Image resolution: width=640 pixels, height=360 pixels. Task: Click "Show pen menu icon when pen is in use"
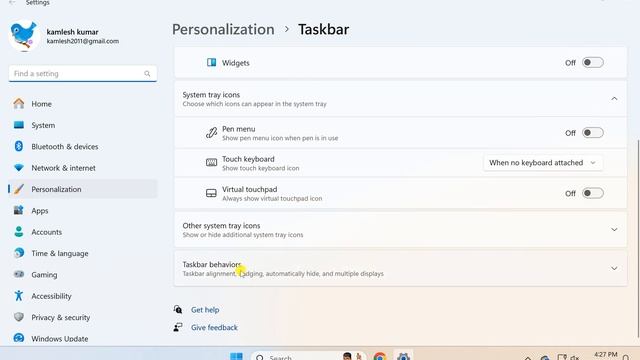click(280, 138)
